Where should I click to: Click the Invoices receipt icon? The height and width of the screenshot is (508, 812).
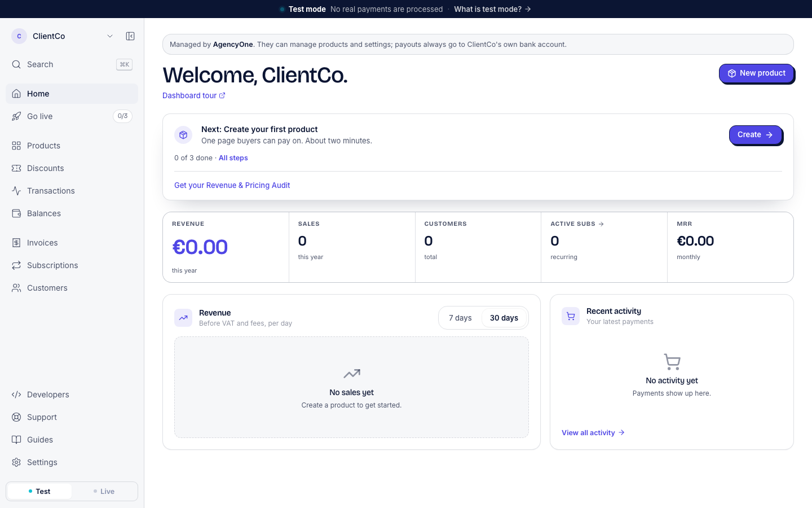click(x=16, y=243)
